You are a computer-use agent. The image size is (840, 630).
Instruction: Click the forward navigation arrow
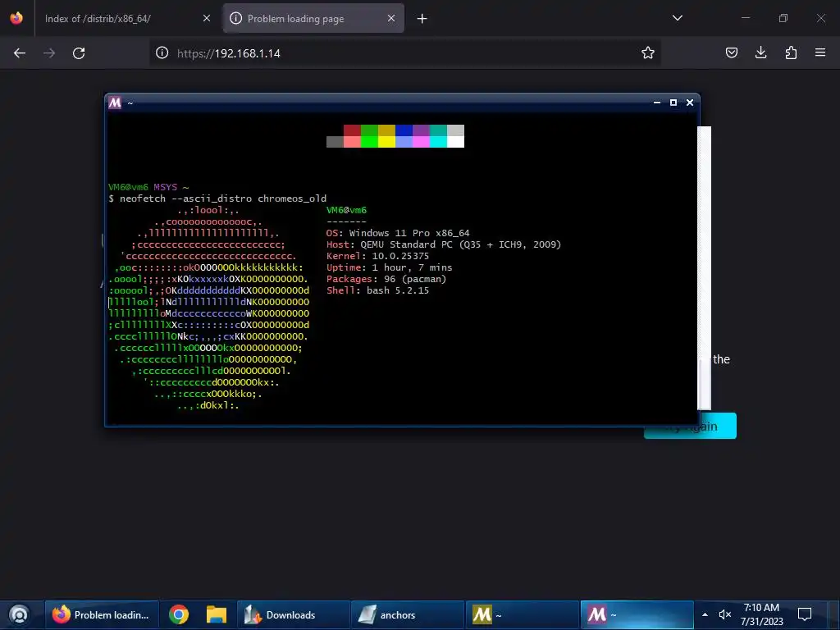pos(49,53)
